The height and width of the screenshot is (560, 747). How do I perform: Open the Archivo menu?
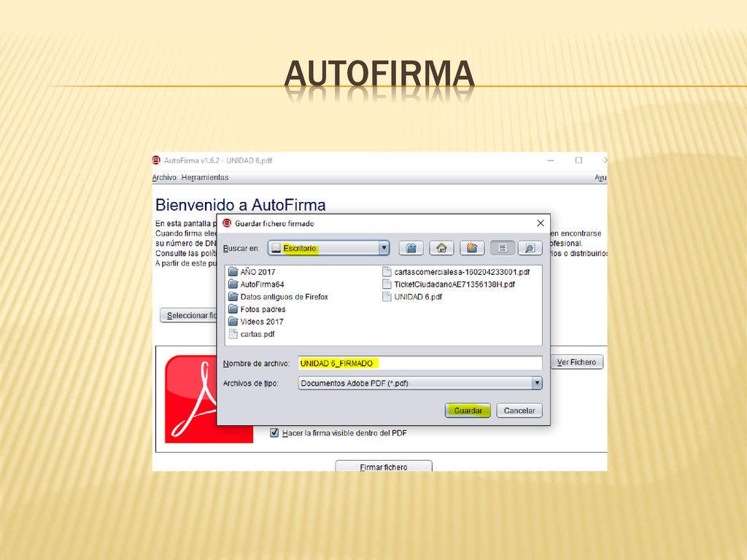point(164,177)
